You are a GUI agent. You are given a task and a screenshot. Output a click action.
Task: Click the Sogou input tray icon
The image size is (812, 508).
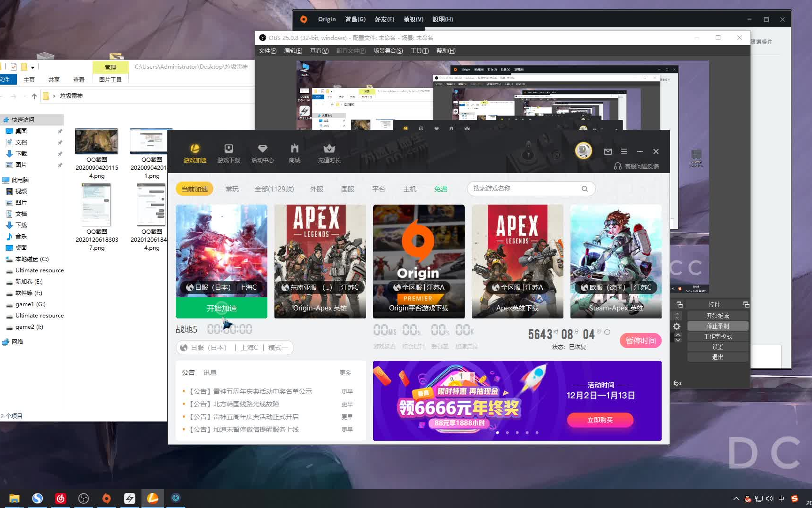pos(795,499)
